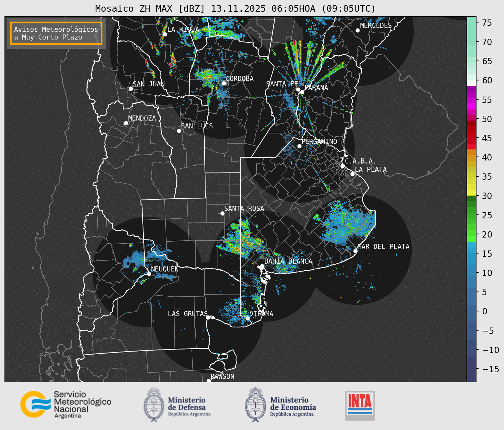Viewport: 504px width, 430px height.
Task: Click the mosaic title with date and time
Action: pos(235,9)
